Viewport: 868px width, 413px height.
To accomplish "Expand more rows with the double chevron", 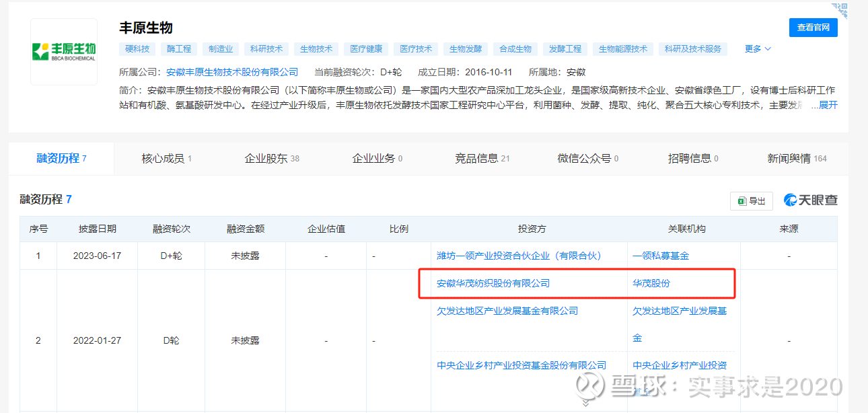I will point(585,402).
